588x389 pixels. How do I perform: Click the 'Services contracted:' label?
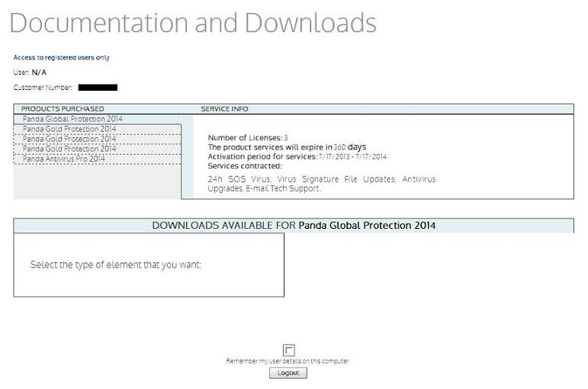point(245,166)
